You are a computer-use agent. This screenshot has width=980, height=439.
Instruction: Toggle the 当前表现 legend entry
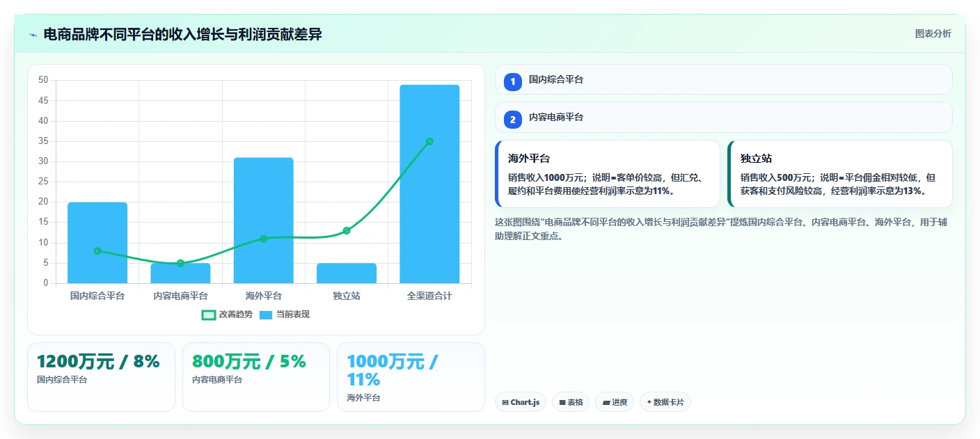[x=284, y=314]
